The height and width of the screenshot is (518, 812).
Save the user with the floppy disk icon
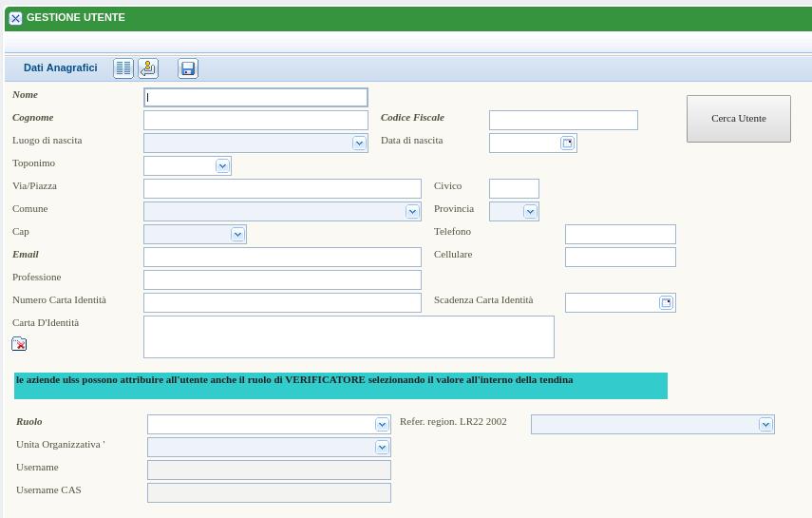click(188, 68)
